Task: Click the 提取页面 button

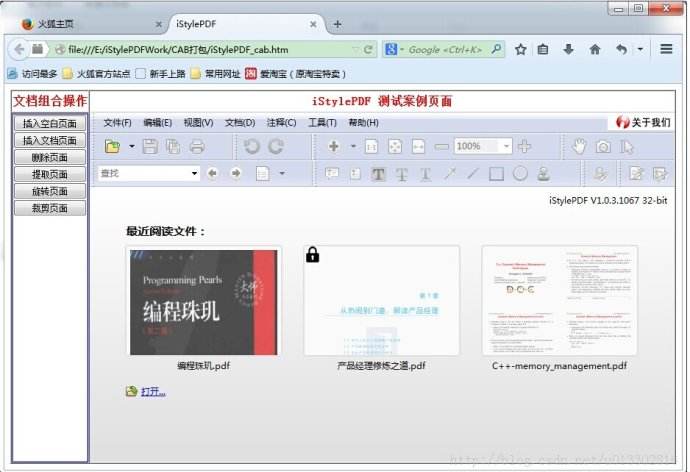Action: pos(50,175)
